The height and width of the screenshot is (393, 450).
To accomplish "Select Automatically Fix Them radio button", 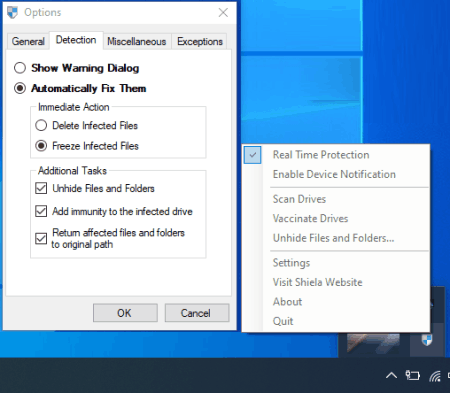I will coord(20,88).
